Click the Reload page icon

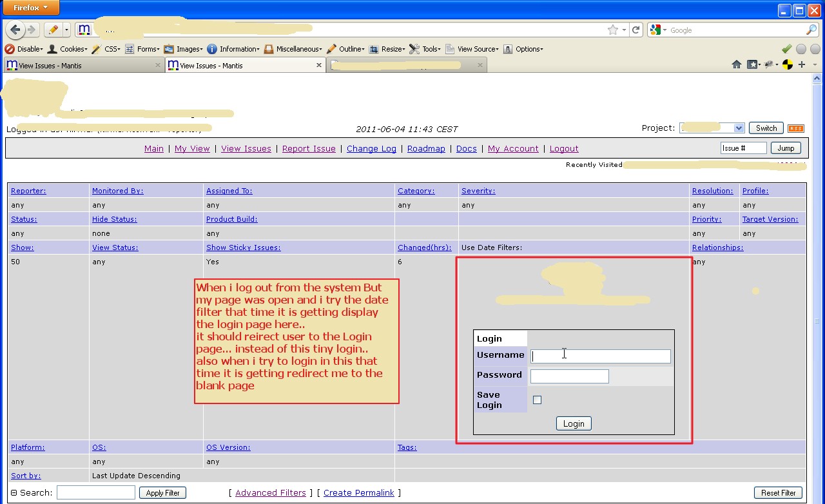click(636, 30)
